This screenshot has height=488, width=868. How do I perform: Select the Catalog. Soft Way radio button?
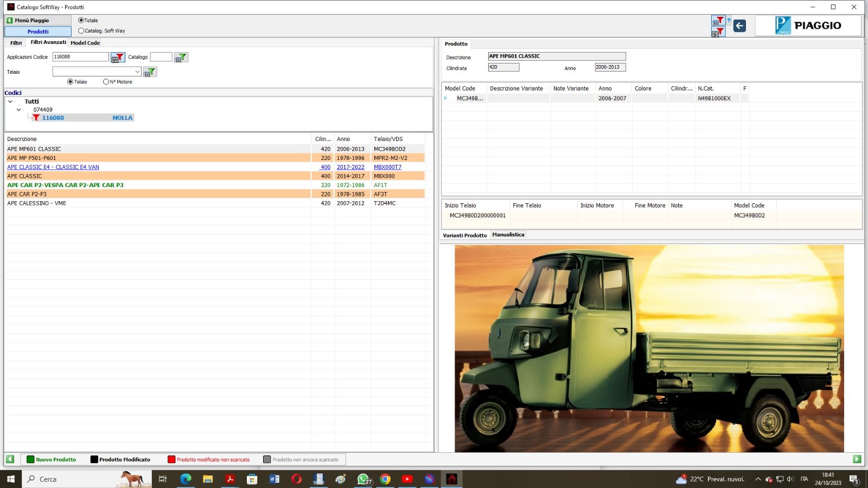click(x=81, y=31)
